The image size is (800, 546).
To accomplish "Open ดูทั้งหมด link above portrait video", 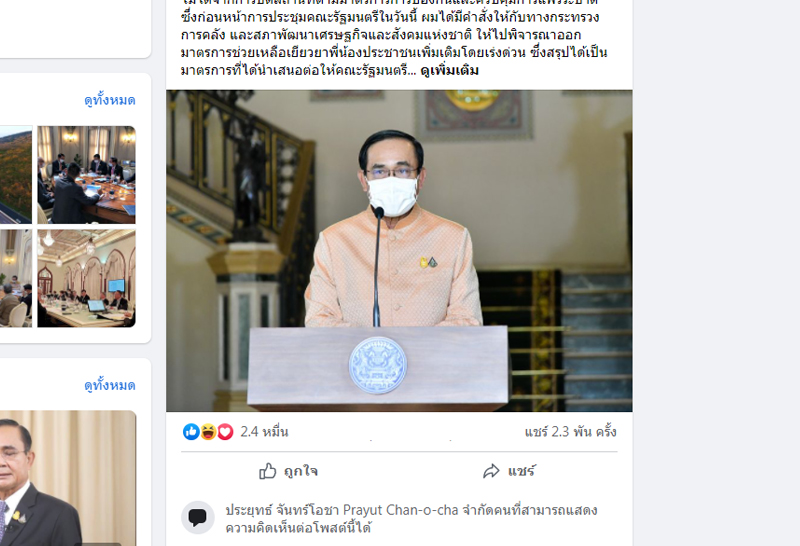I will [x=110, y=385].
